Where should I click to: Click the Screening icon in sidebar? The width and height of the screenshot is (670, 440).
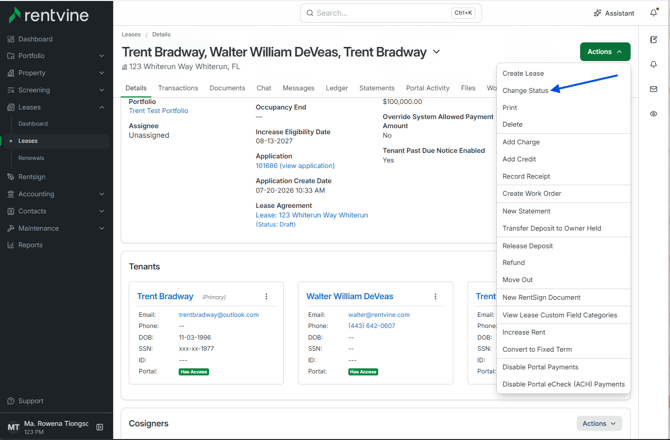pyautogui.click(x=11, y=90)
